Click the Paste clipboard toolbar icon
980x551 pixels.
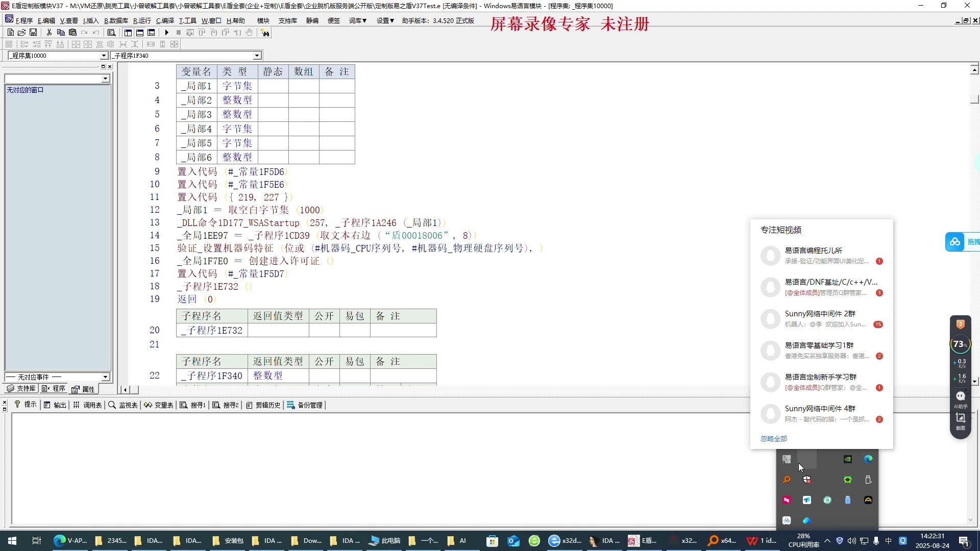(x=72, y=32)
